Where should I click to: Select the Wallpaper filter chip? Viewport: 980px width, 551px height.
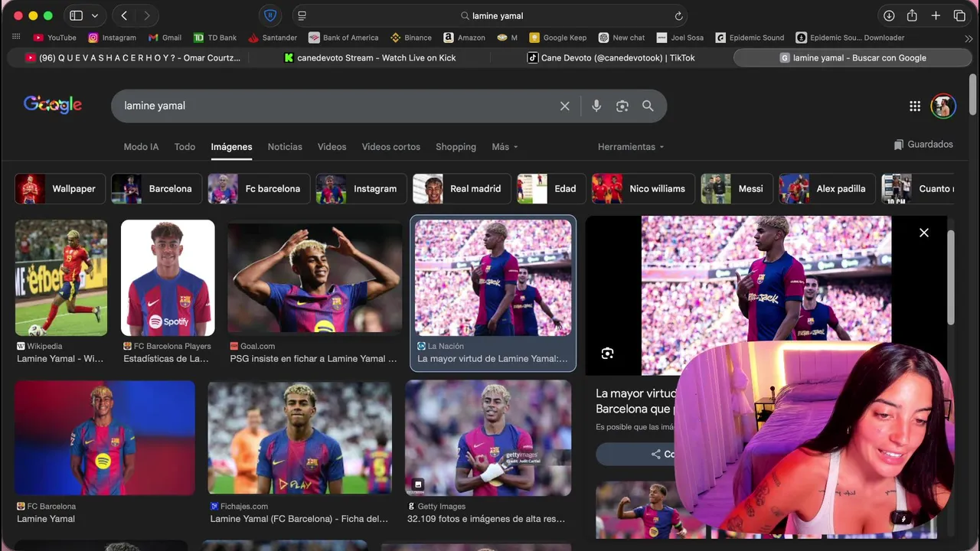[60, 188]
